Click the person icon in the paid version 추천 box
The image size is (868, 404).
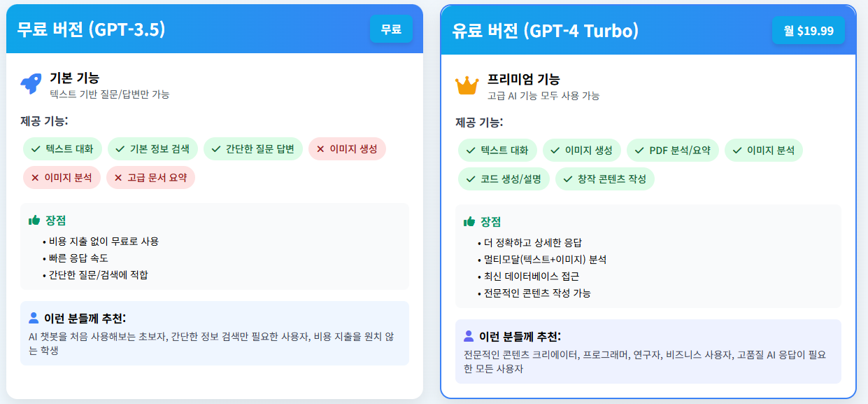469,336
